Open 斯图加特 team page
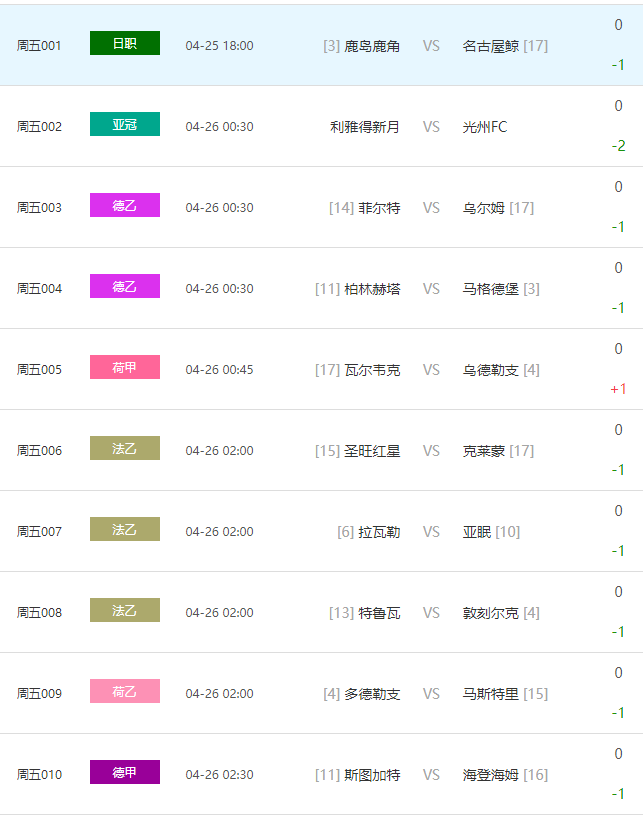Screen dimensions: 643x818 click(x=372, y=775)
